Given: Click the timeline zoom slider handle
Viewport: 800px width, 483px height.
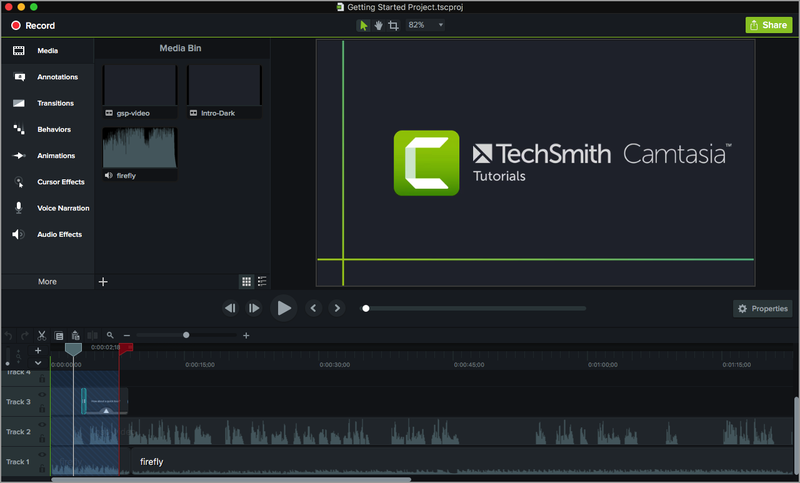Looking at the screenshot, I should tap(186, 335).
